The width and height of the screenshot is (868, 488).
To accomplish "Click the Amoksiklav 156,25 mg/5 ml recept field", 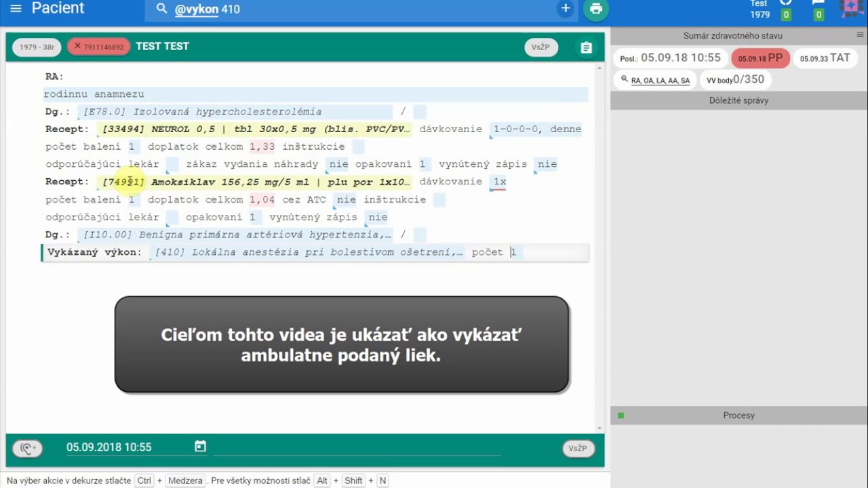I will coord(256,182).
